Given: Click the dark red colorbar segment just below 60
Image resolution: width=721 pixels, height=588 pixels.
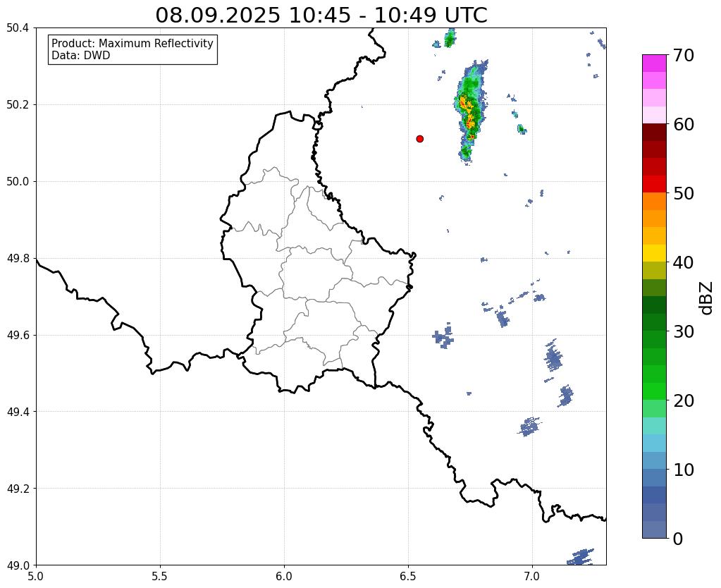Looking at the screenshot, I should [654, 132].
